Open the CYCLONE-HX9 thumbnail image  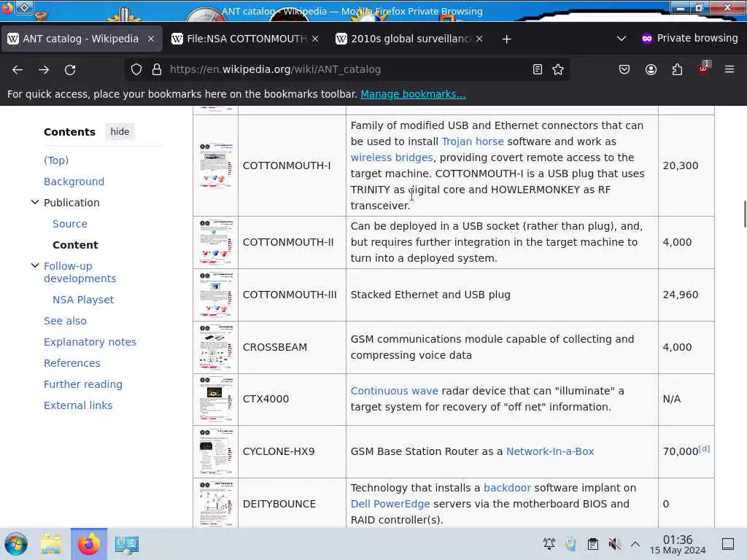pyautogui.click(x=216, y=451)
